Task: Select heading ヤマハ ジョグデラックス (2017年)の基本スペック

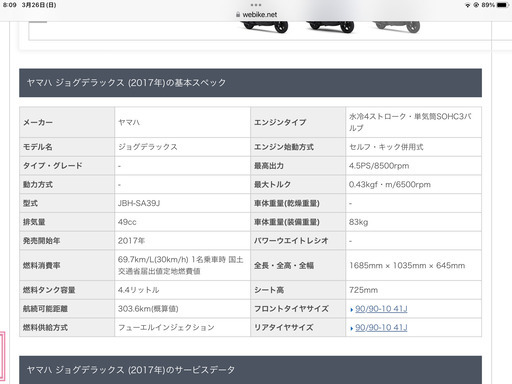Action: click(126, 83)
